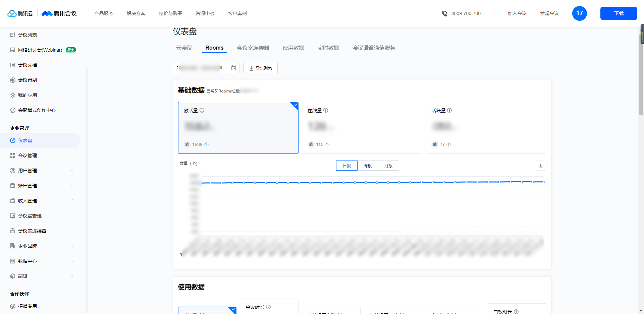Click the 下载 download button

point(619,13)
